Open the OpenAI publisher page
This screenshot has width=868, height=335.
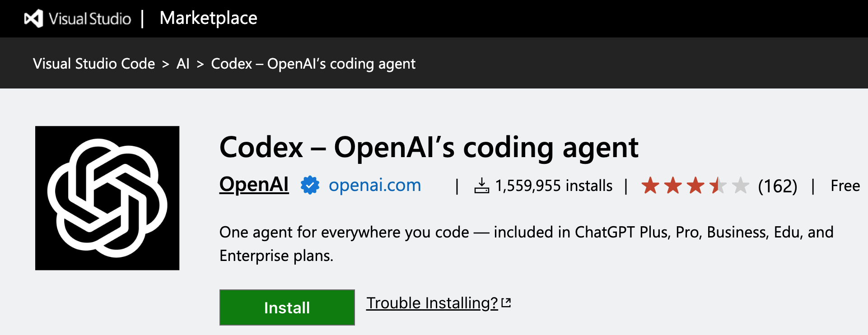click(254, 185)
